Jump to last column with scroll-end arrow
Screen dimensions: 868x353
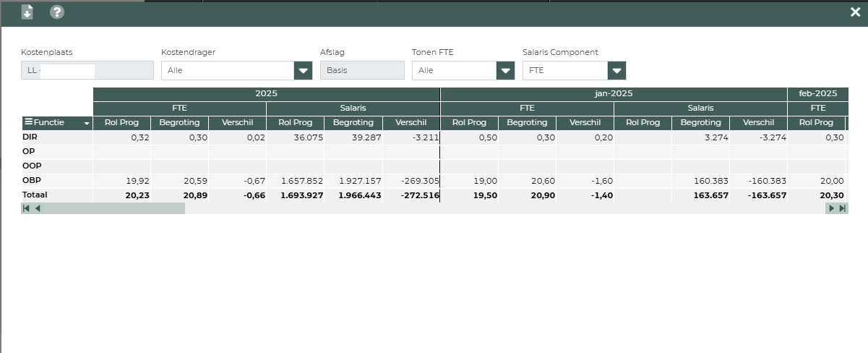842,208
